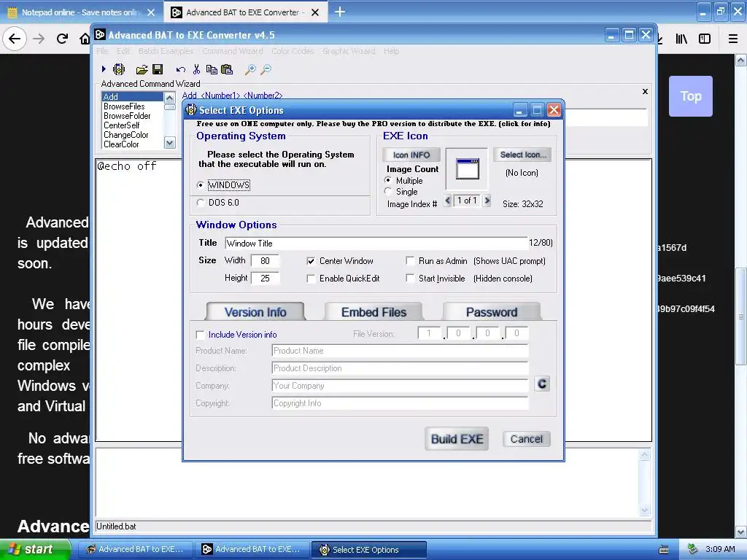Viewport: 747px width, 560px height.
Task: Switch to the Password tab
Action: pos(492,312)
